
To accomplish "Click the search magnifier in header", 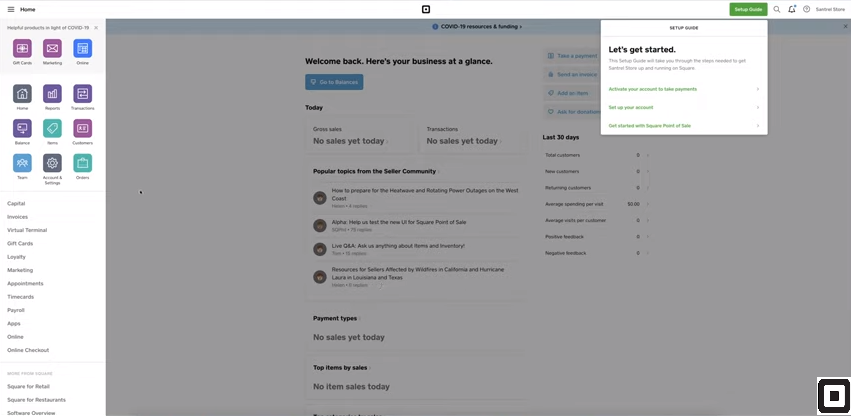I will (x=777, y=9).
